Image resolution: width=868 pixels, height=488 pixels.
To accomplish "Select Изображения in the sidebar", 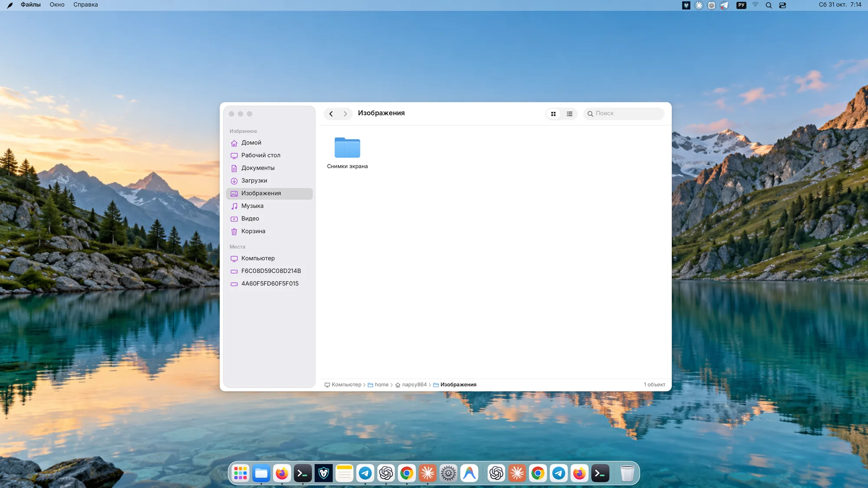I will pyautogui.click(x=269, y=193).
